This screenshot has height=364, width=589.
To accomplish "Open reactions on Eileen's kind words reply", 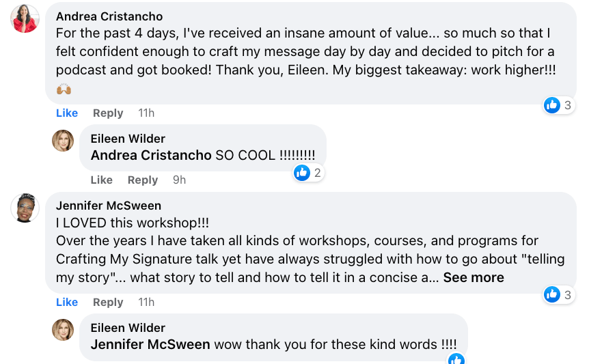I will 456,359.
